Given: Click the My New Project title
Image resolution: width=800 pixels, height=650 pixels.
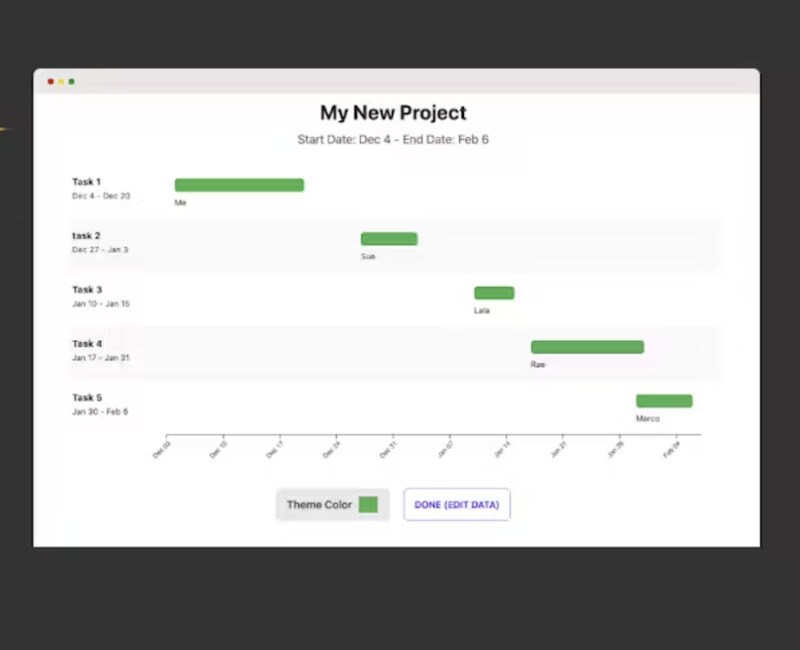Looking at the screenshot, I should point(393,113).
